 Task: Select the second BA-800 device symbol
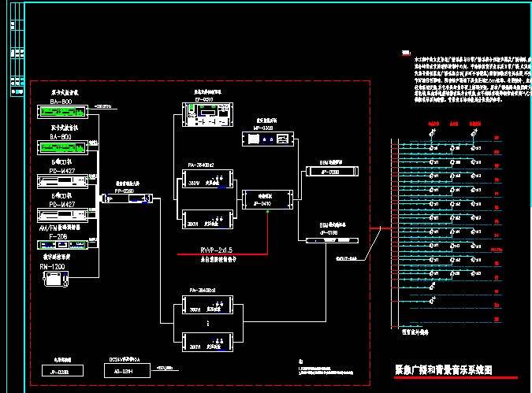click(x=62, y=148)
